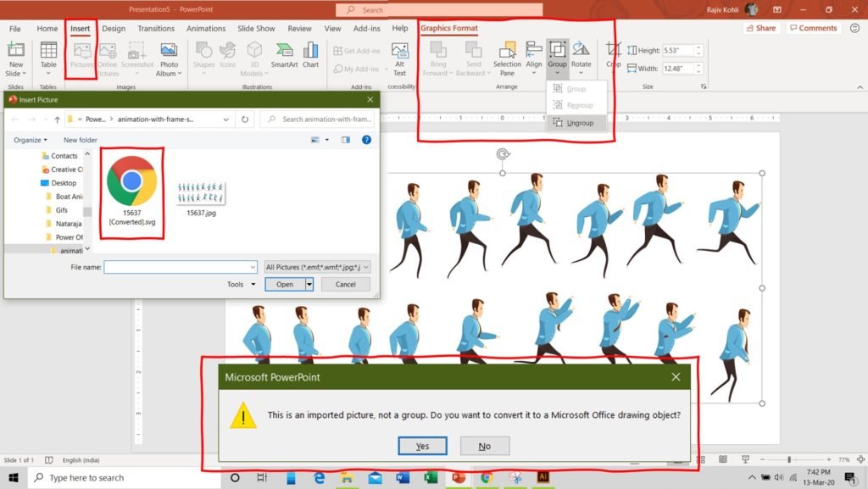Open Adobe Illustrator from taskbar
868x489 pixels.
(x=543, y=477)
